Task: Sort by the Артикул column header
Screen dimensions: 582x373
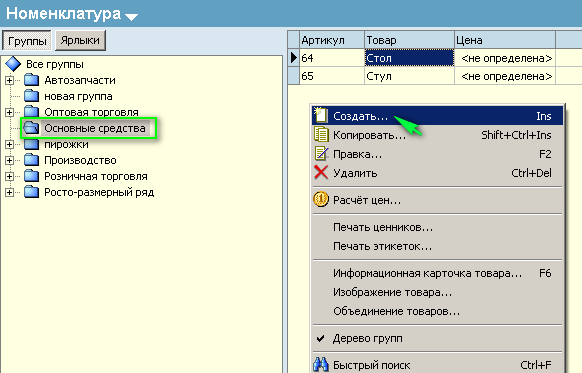Action: 331,40
